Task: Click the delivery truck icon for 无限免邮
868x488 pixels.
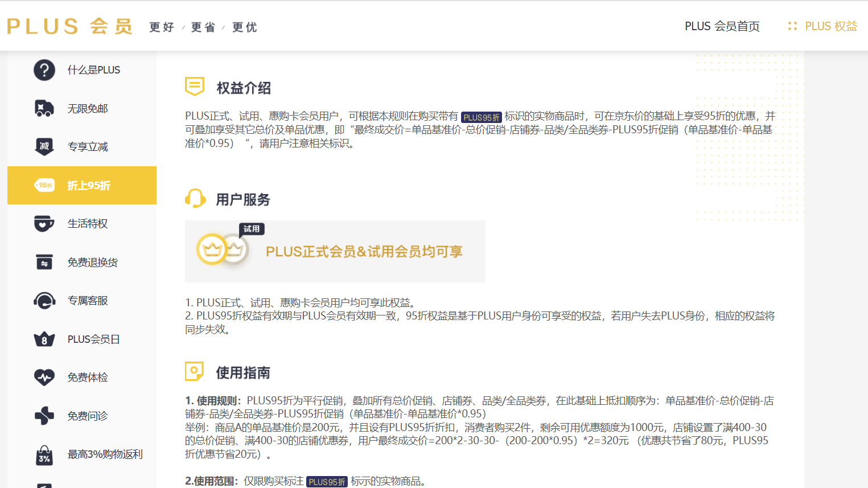Action: point(44,108)
